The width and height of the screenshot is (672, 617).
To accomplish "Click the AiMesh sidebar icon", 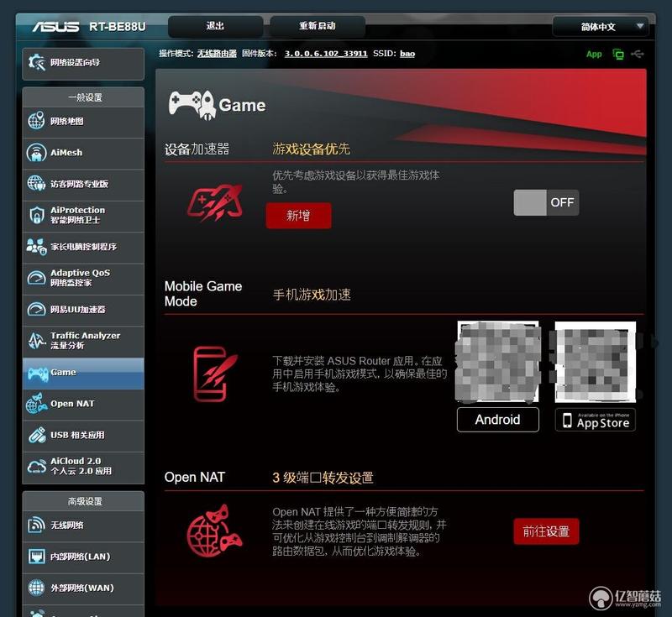I will (x=36, y=153).
